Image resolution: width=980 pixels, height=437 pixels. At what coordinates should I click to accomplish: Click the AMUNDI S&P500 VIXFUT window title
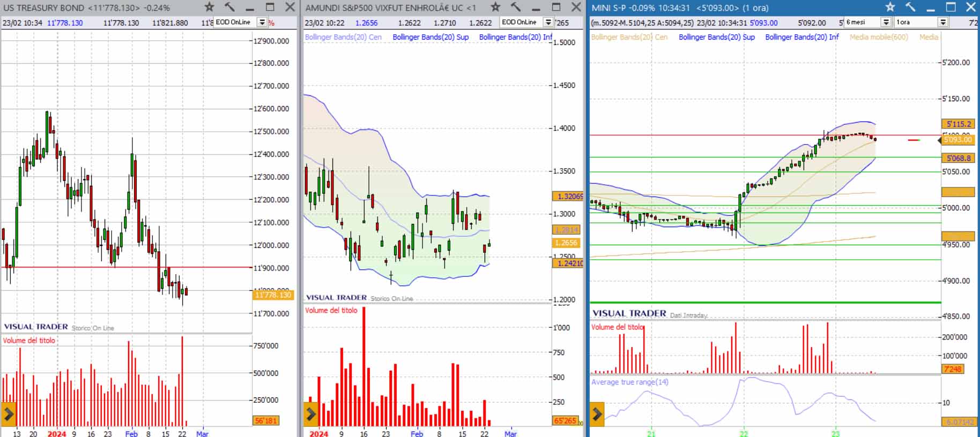pos(390,7)
